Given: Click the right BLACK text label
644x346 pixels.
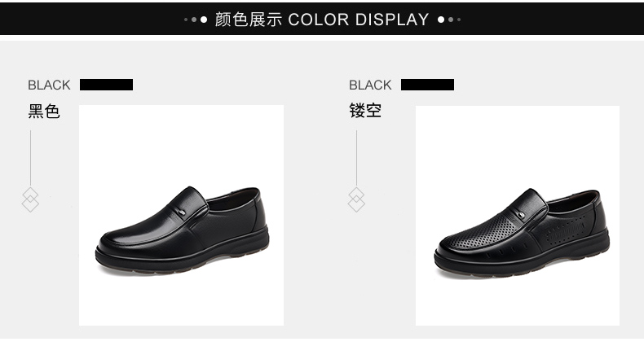Looking at the screenshot, I should 370,85.
